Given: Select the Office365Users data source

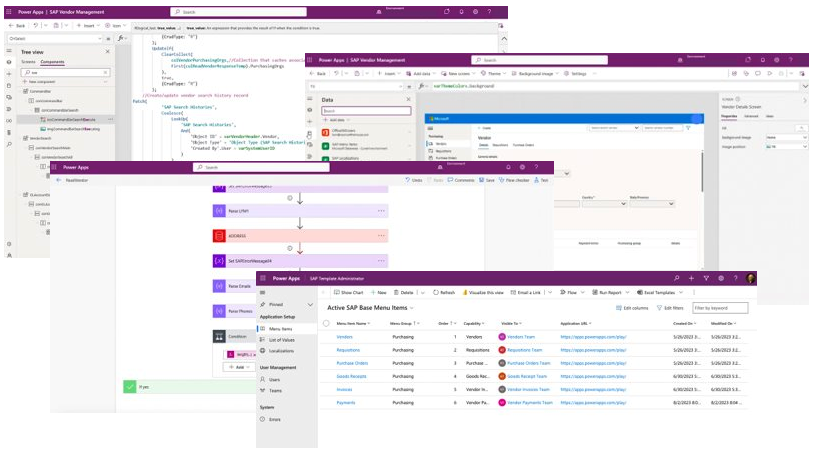Looking at the screenshot, I should (x=365, y=133).
